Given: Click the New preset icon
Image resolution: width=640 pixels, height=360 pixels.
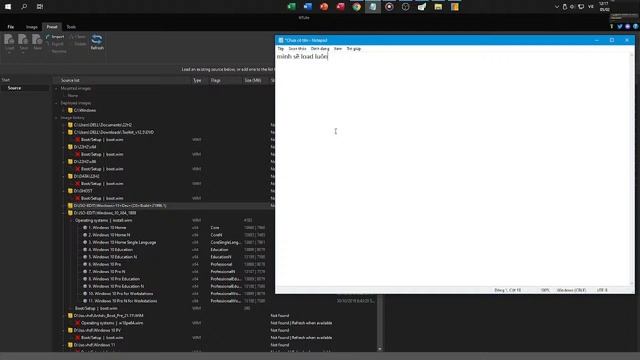Looking at the screenshot, I should 37,40.
